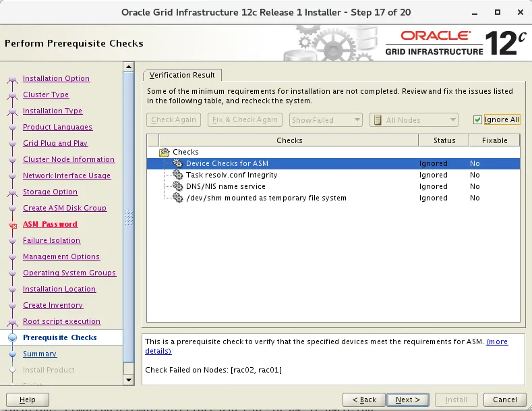
Task: Go to Summary step
Action: [40, 354]
